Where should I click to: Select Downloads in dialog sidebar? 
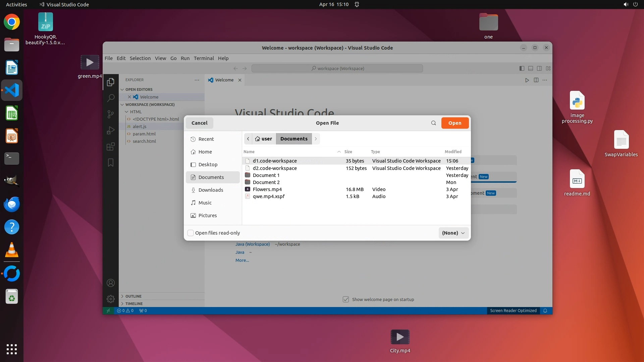click(x=210, y=190)
